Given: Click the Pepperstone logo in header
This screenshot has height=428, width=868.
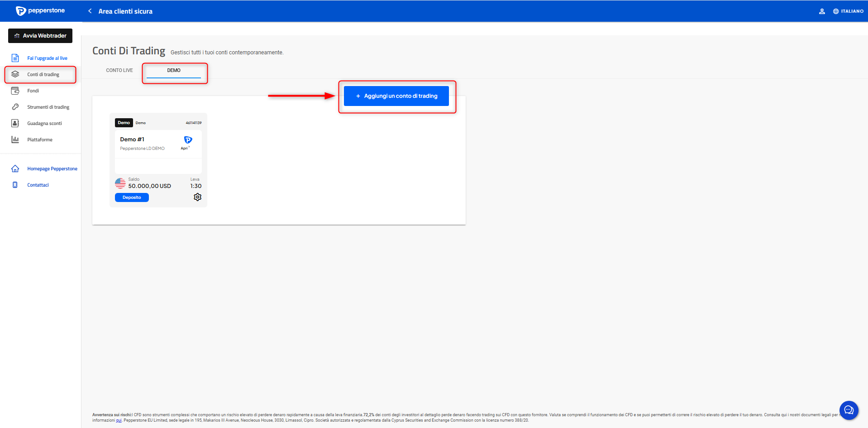Looking at the screenshot, I should tap(40, 11).
